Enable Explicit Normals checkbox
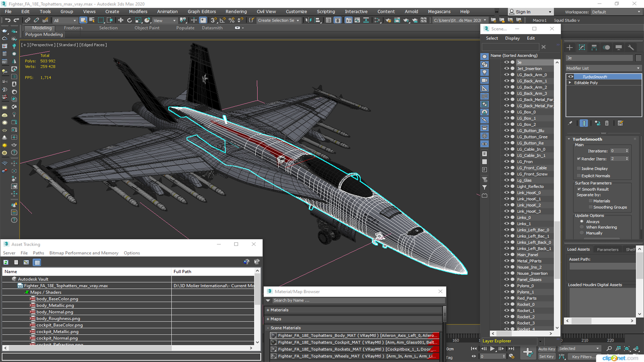 (x=579, y=176)
